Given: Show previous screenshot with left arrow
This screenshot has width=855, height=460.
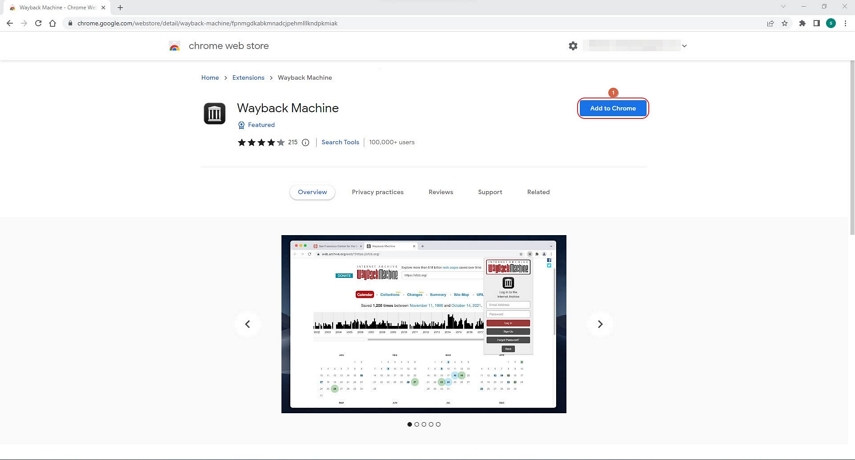Looking at the screenshot, I should [248, 324].
